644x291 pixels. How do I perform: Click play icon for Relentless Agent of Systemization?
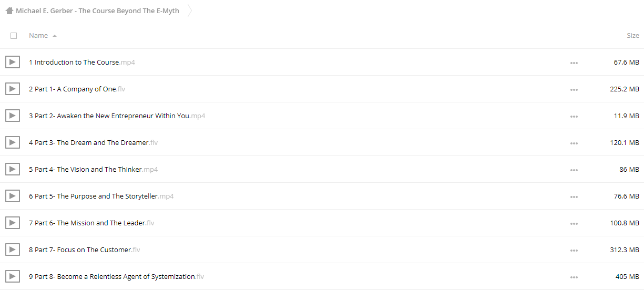click(x=13, y=276)
